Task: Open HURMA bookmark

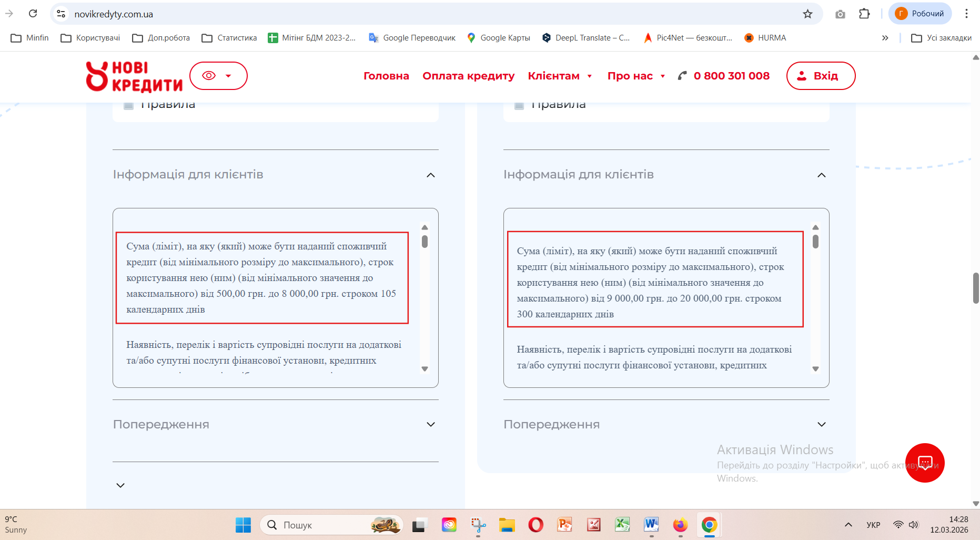Action: (765, 38)
